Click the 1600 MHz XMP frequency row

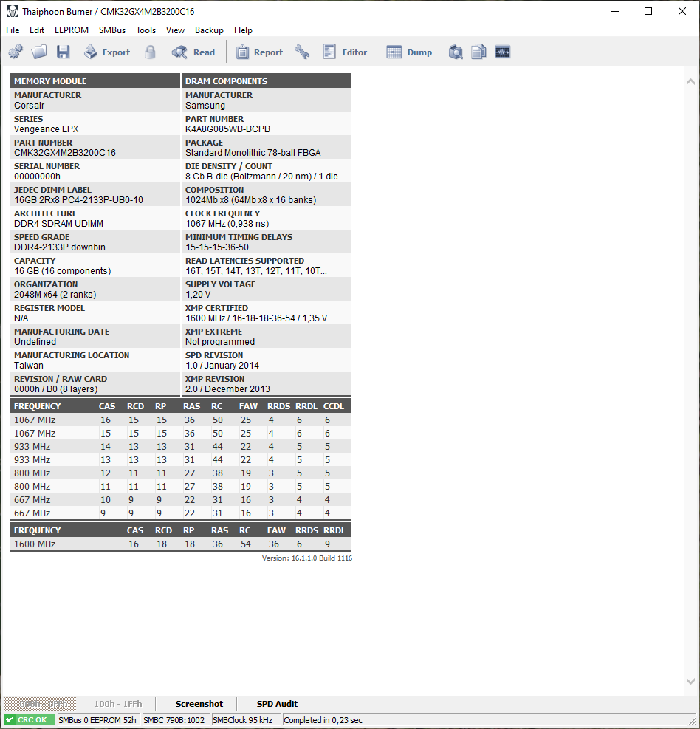pos(181,544)
